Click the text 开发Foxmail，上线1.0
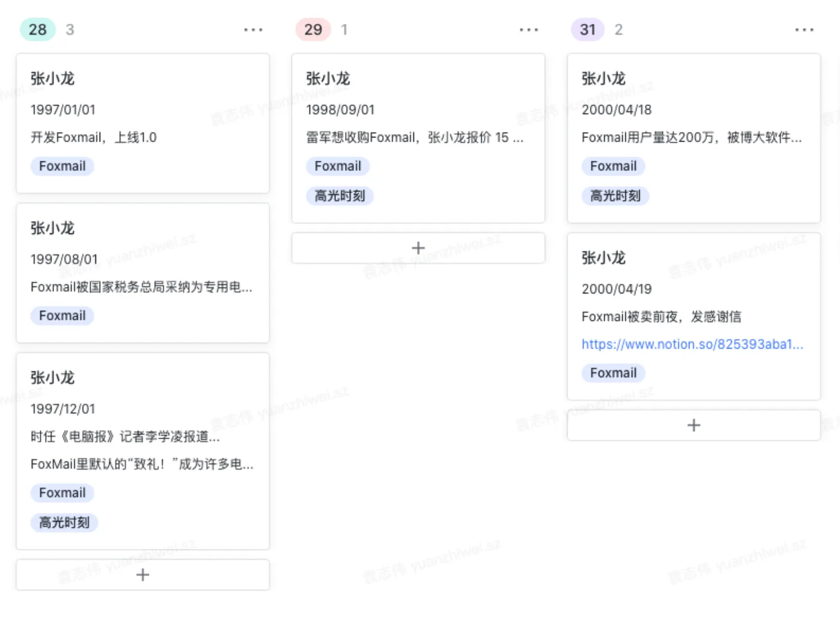Screen dimensions: 840x618 coord(94,137)
